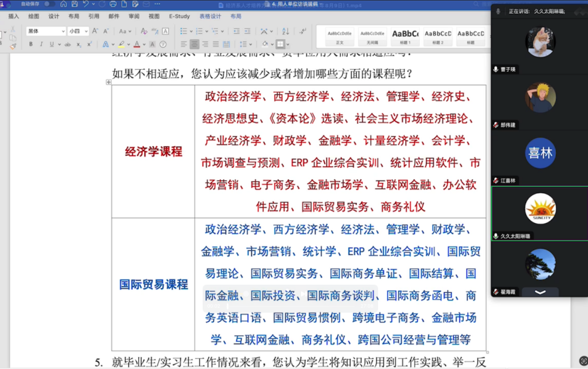Increase font size with the larger A icon

(x=95, y=31)
